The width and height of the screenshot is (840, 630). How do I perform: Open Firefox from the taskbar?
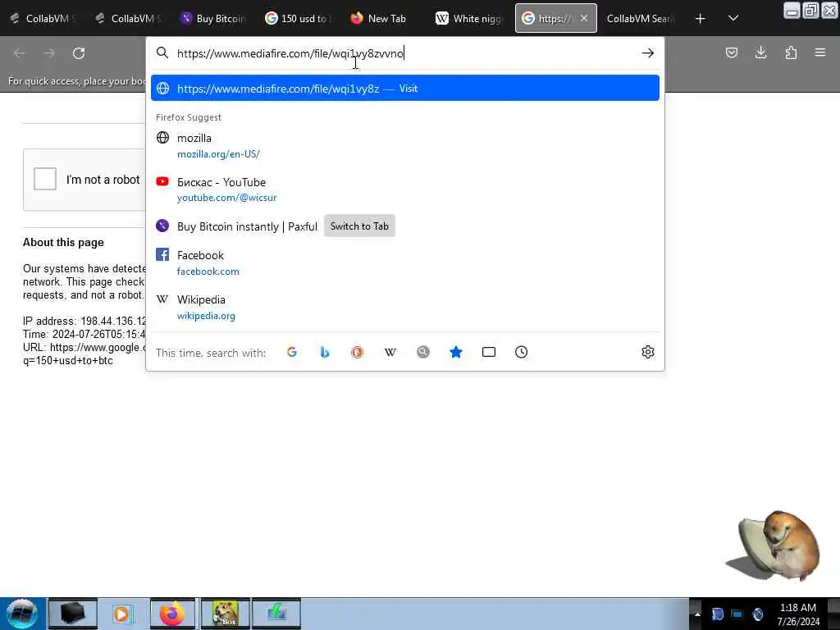point(172,614)
